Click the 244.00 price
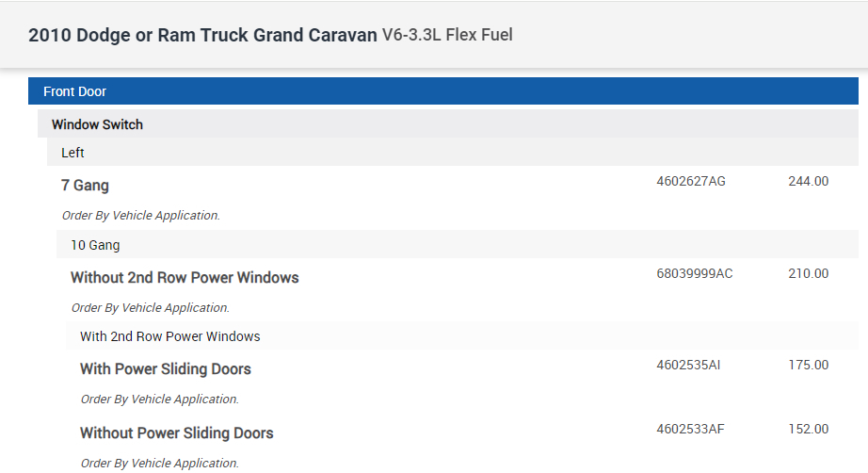 click(x=808, y=182)
